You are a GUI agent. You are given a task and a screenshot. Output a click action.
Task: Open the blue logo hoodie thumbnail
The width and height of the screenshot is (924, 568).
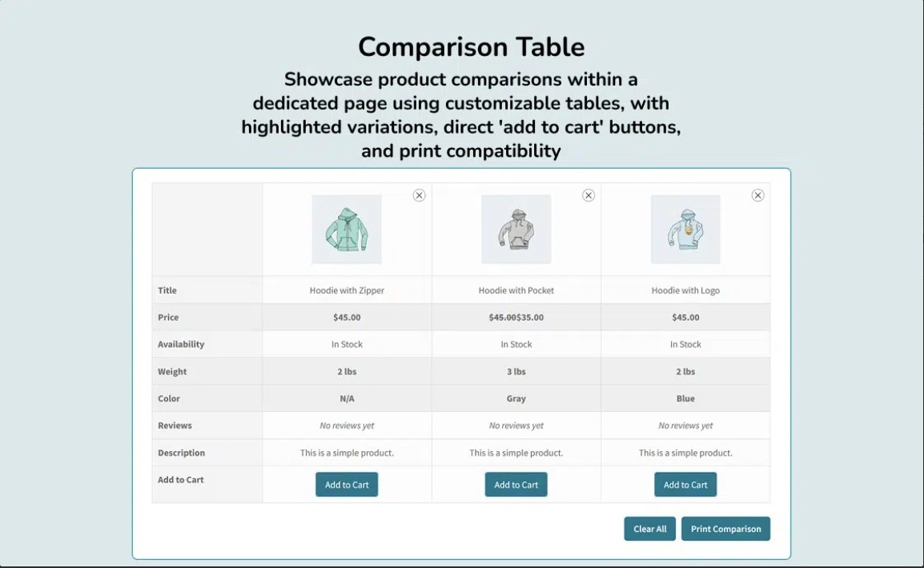click(x=685, y=230)
